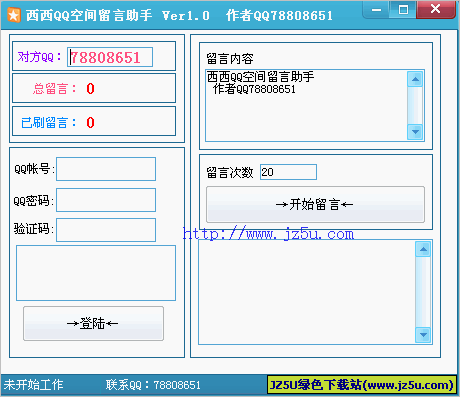Focus the QQ密码 input field
This screenshot has height=397, width=460.
(x=106, y=200)
